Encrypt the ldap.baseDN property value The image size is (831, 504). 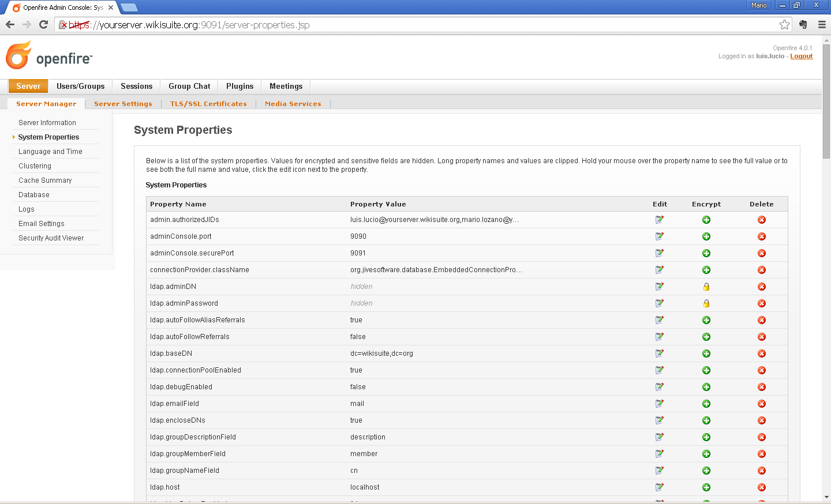[706, 353]
